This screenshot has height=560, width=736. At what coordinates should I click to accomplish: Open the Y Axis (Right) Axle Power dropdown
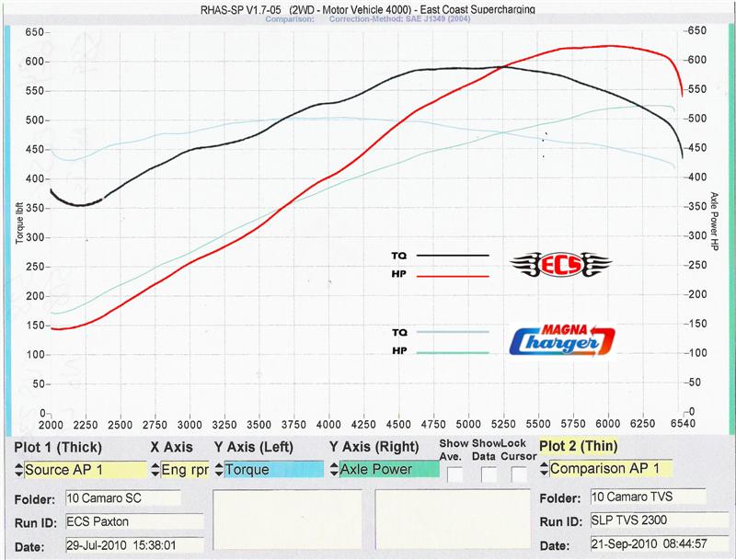388,470
